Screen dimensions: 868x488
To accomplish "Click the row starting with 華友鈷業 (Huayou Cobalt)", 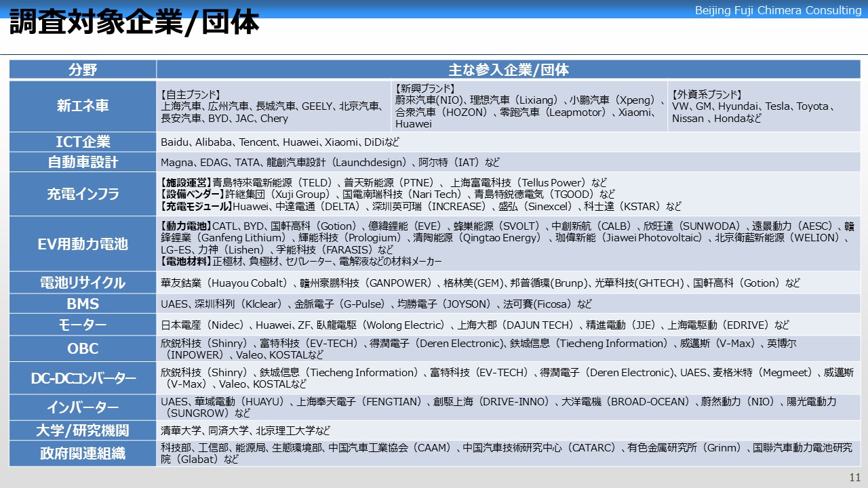I will [509, 283].
